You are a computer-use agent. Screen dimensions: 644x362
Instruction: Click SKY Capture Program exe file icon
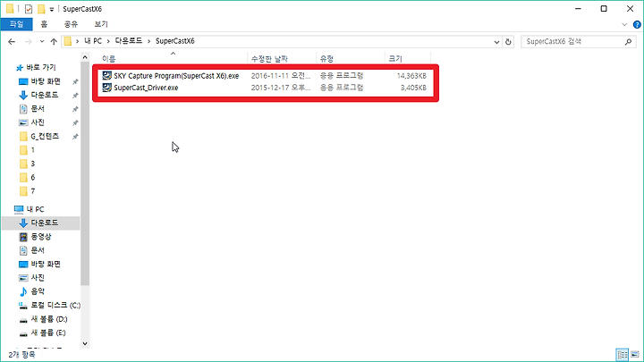106,75
